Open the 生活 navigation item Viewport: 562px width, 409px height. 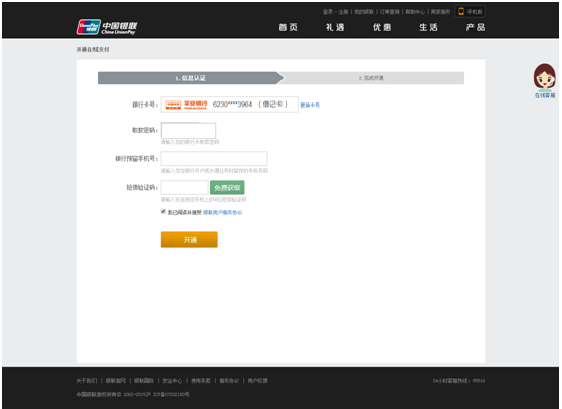click(x=429, y=27)
